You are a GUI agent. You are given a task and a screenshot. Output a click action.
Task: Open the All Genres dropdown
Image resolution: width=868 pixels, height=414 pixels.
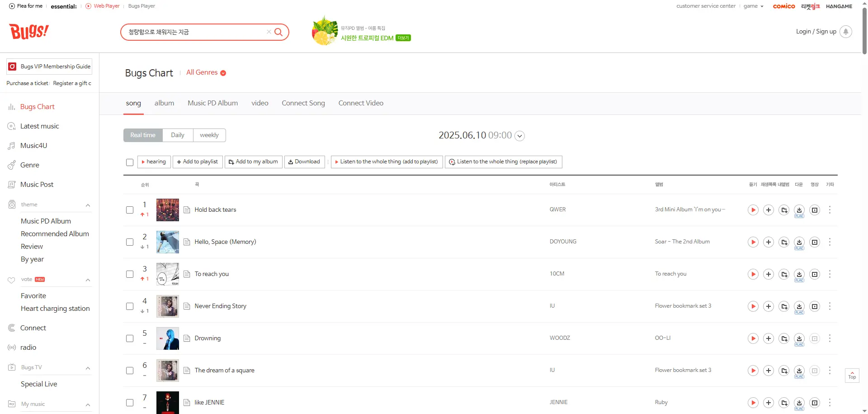(x=206, y=72)
